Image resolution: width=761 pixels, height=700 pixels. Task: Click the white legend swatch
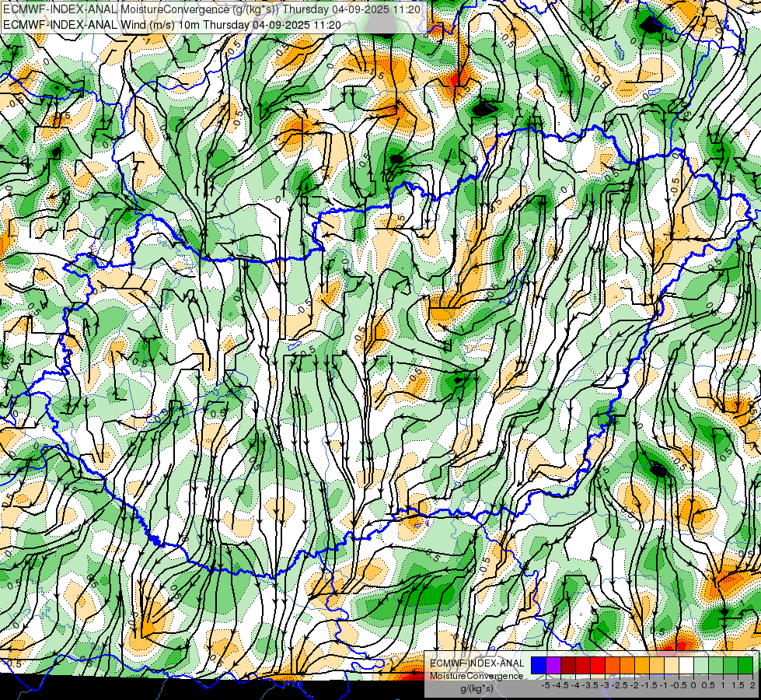pos(686,665)
